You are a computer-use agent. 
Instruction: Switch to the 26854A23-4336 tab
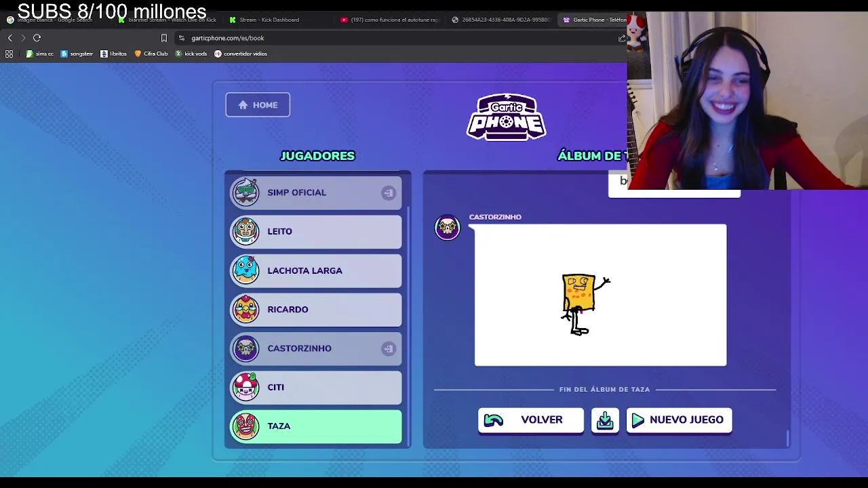pyautogui.click(x=501, y=20)
